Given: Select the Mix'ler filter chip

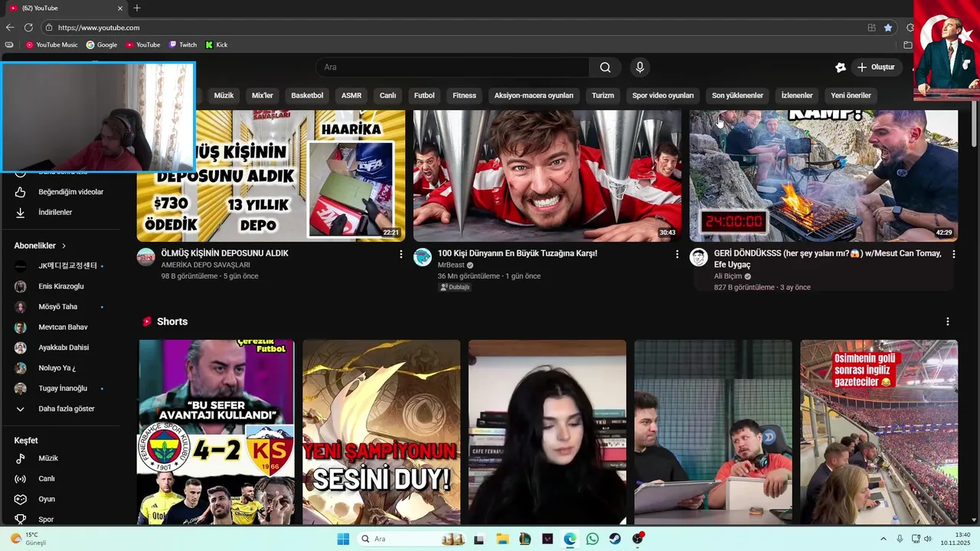Looking at the screenshot, I should coord(263,96).
